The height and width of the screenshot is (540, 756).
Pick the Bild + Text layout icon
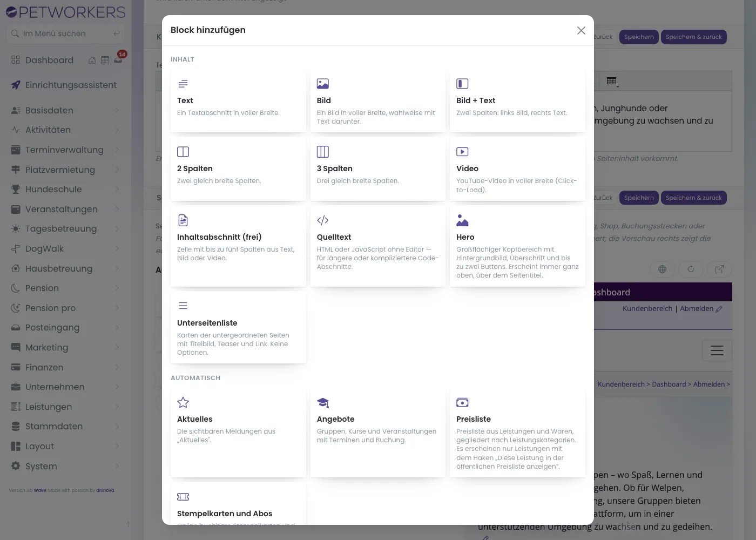[x=462, y=84]
